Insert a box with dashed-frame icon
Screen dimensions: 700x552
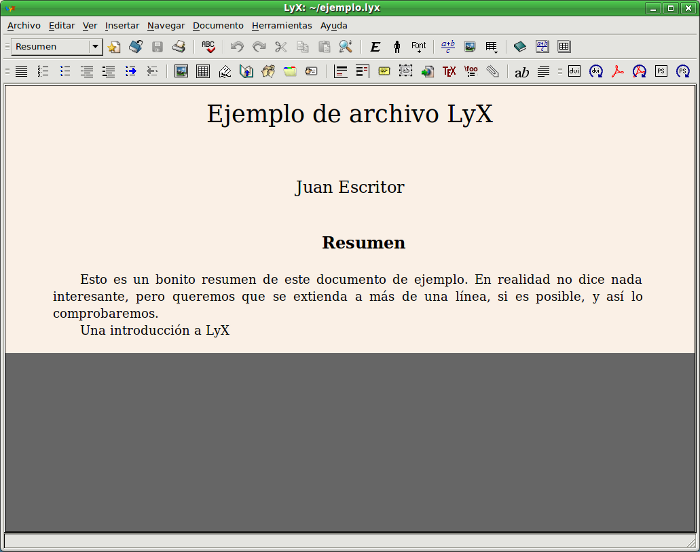405,70
